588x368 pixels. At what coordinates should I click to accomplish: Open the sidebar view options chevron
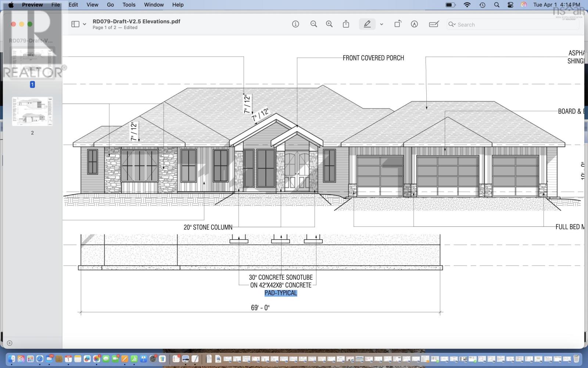(x=85, y=24)
